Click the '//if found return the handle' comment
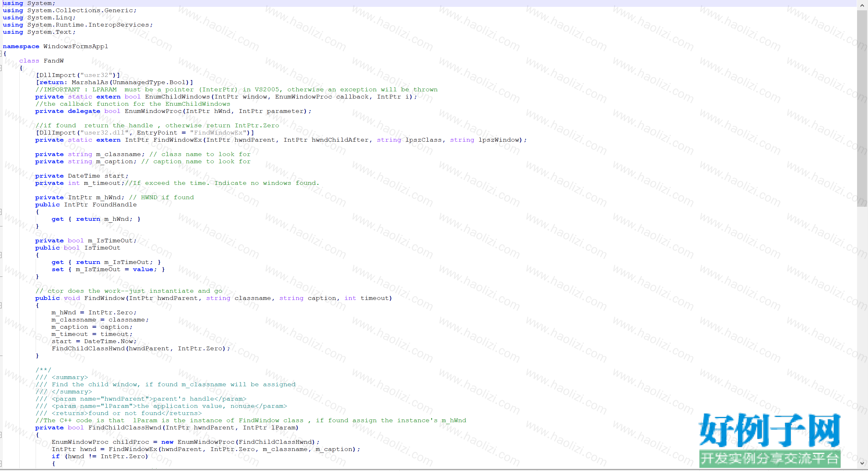Image resolution: width=868 pixels, height=471 pixels. click(x=157, y=125)
